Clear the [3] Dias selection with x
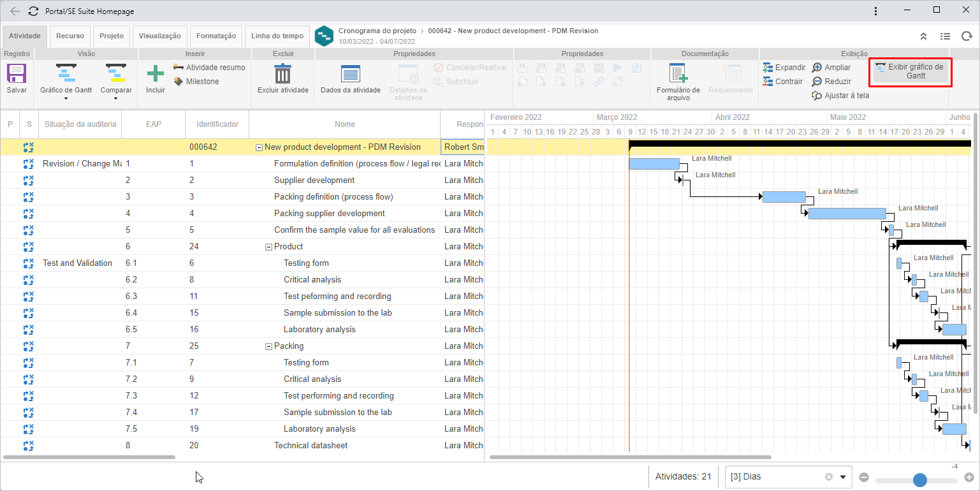Image resolution: width=980 pixels, height=491 pixels. tap(828, 476)
